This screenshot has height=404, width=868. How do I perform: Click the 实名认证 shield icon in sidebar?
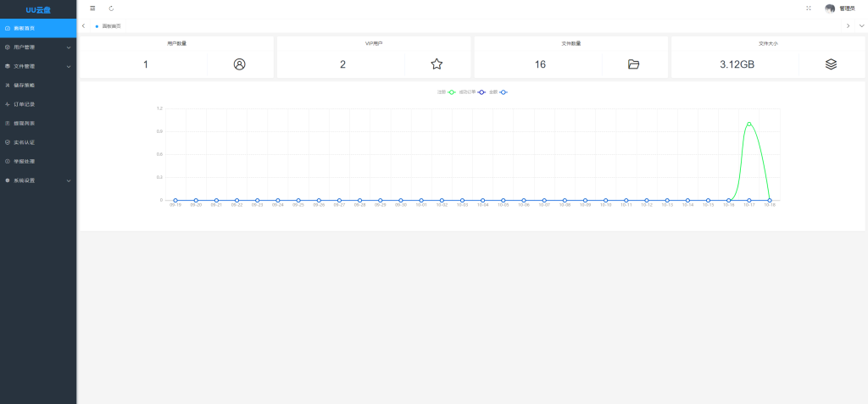[x=7, y=142]
